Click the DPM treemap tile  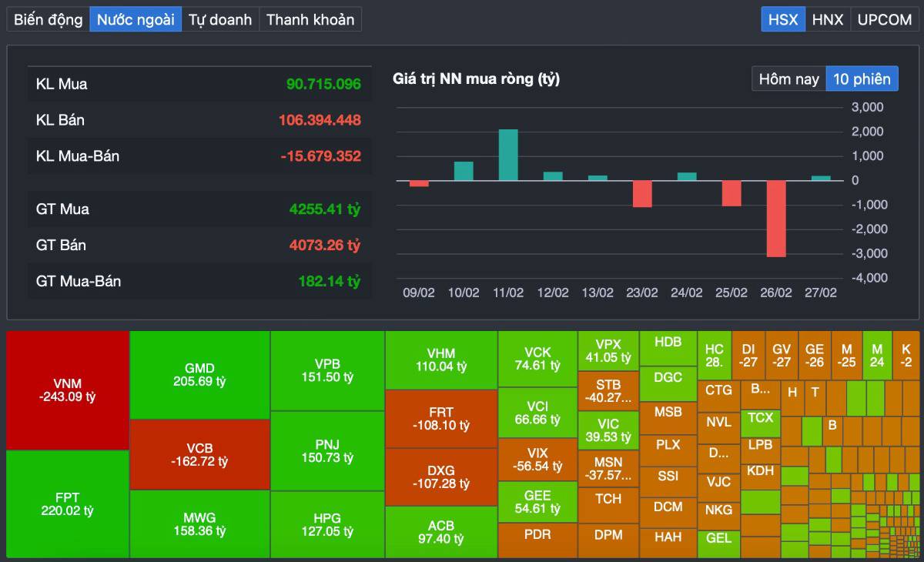(x=608, y=540)
